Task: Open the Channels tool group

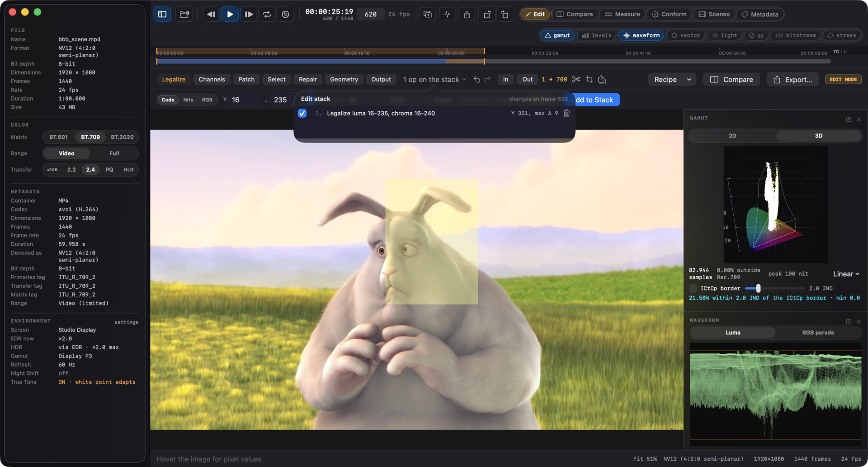Action: (x=212, y=79)
